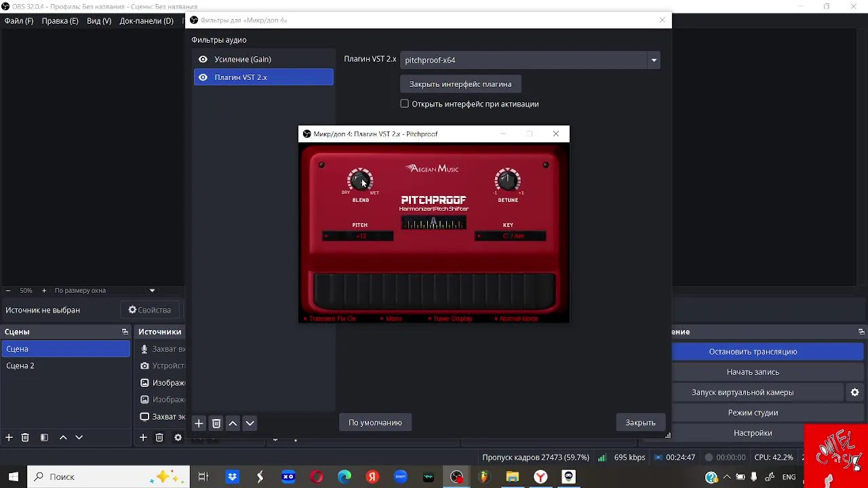Open 'Настройки' button in controls
The width and height of the screenshot is (868, 488).
[753, 433]
